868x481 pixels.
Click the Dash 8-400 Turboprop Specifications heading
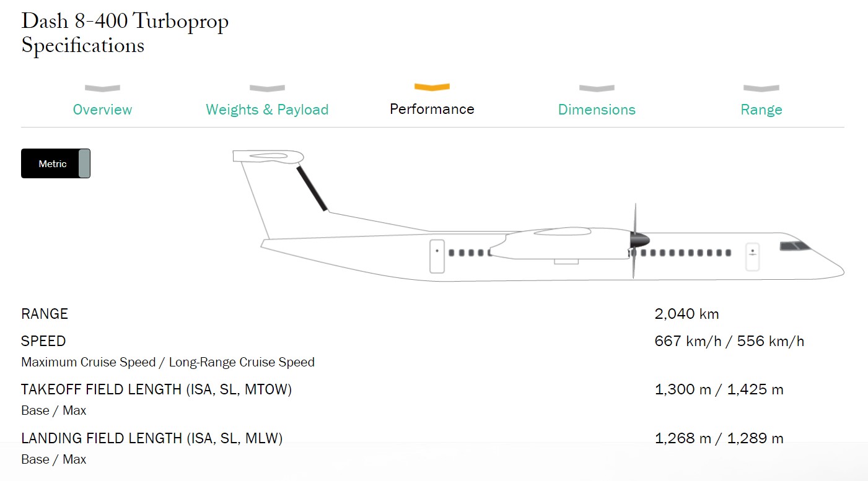pos(125,33)
